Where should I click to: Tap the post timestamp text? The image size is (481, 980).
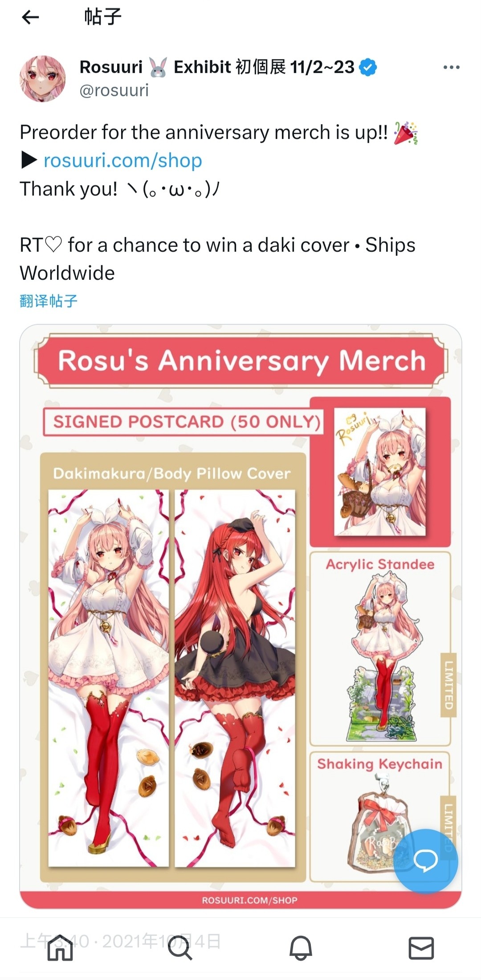[120, 941]
